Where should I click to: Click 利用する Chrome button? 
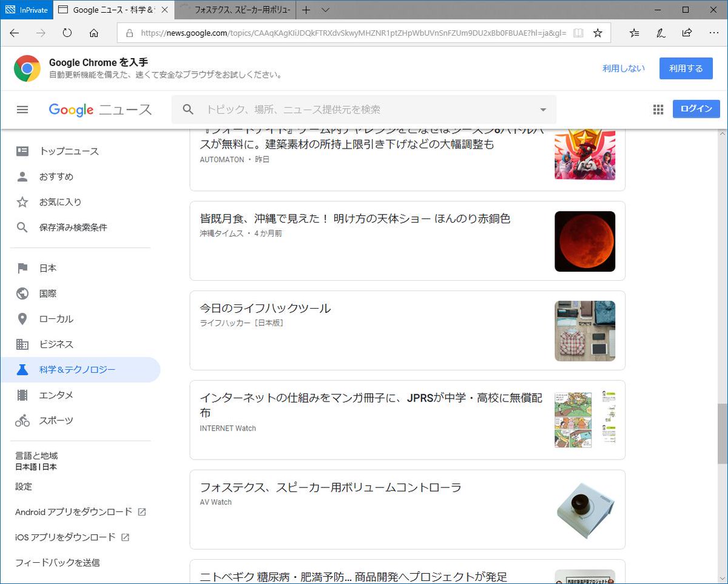pyautogui.click(x=686, y=69)
